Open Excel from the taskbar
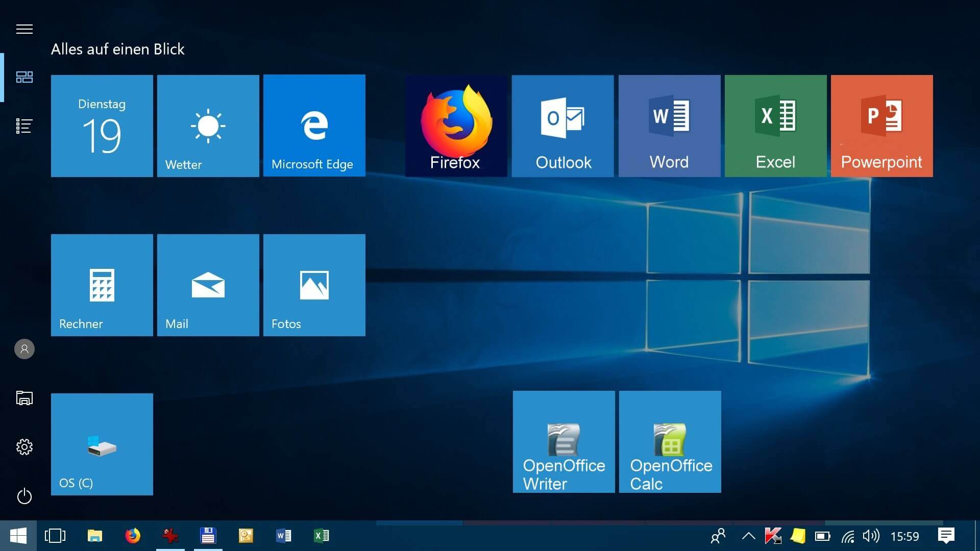The image size is (980, 551). click(x=322, y=536)
